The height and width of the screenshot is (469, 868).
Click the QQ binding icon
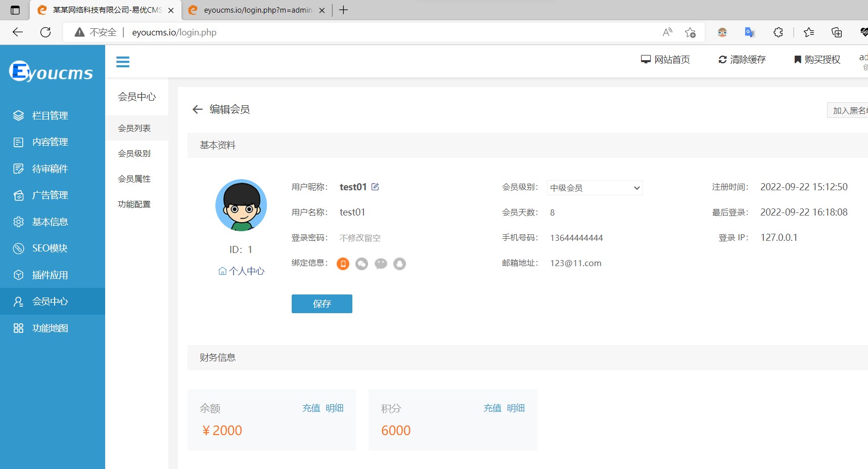point(399,264)
